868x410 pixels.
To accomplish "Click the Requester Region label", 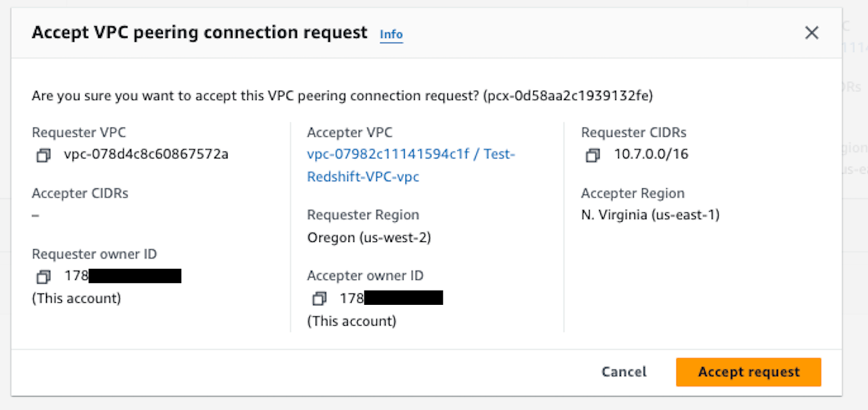I will [363, 215].
